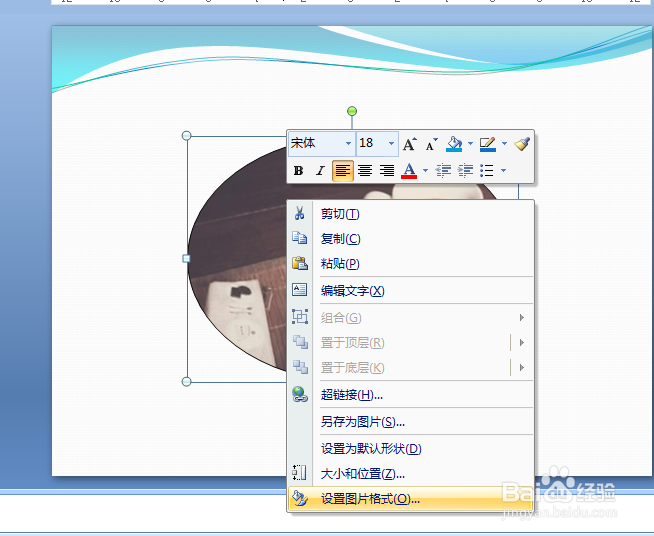Click the bring to front icon
Viewport: 654px width, 536px height.
coord(300,342)
